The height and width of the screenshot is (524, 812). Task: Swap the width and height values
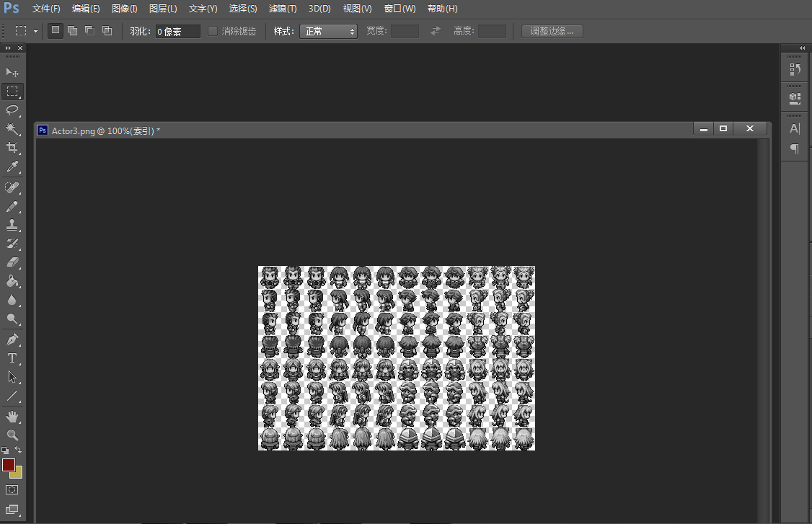point(436,31)
